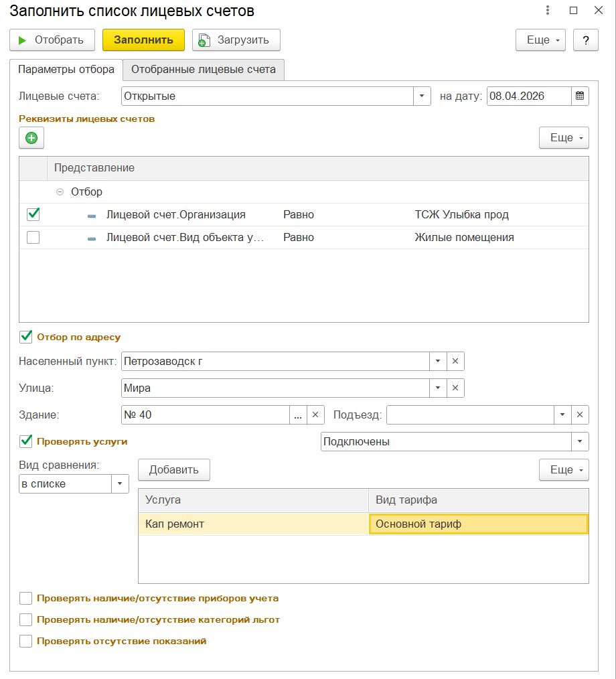616x679 pixels.
Task: Click the ellipsis button in Здание field
Action: 298,414
